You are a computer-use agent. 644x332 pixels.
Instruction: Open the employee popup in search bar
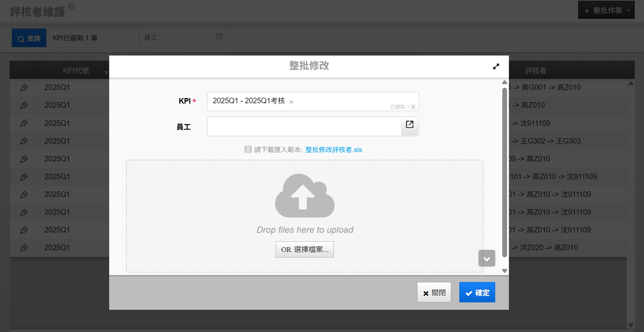[219, 37]
